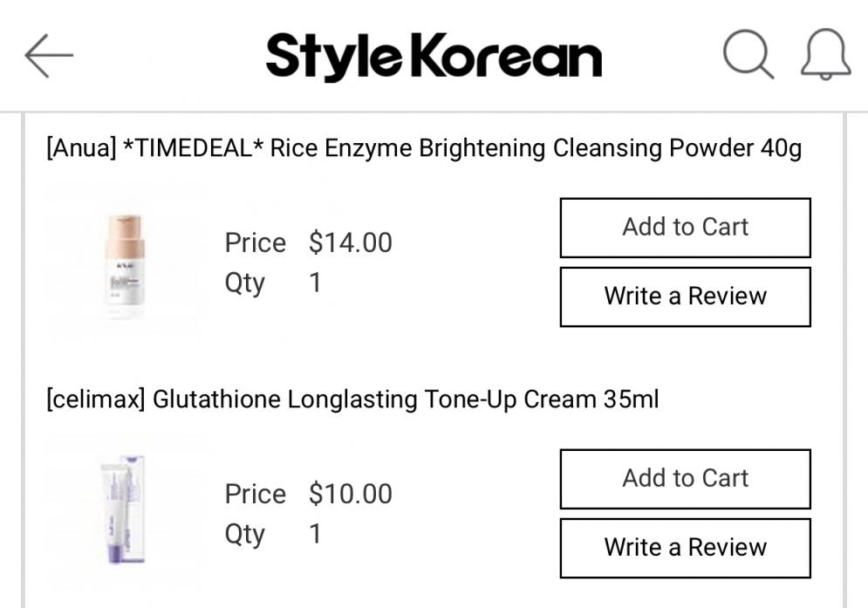The width and height of the screenshot is (868, 608).
Task: Click the Anua product quantity value
Action: tap(315, 283)
